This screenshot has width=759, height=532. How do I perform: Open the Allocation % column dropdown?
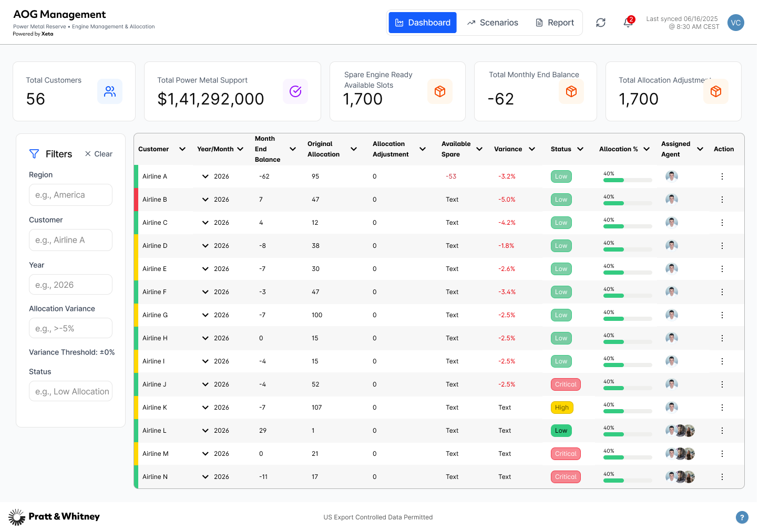(x=647, y=149)
